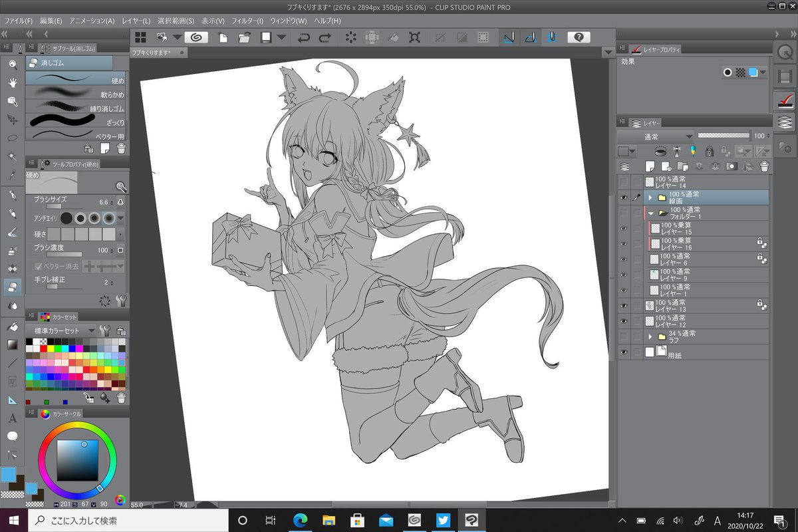Toggle Lock Layer icon
This screenshot has width=798, height=532.
[x=710, y=151]
